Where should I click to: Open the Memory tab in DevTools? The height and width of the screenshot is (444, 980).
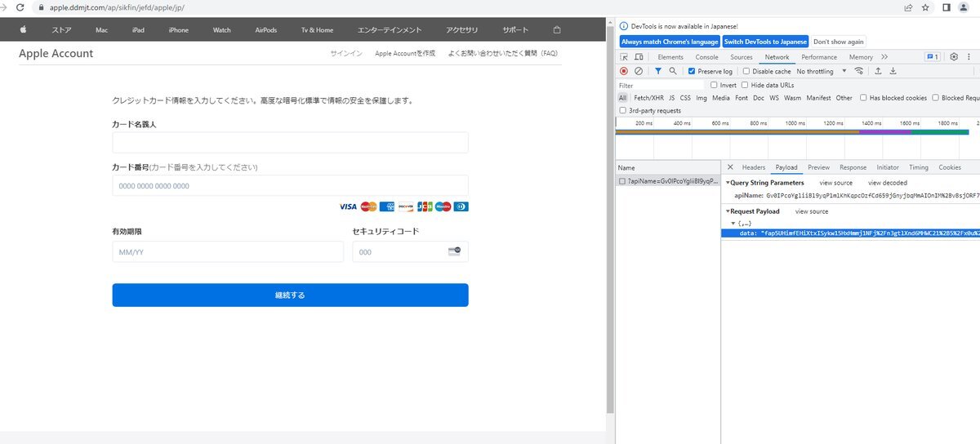click(861, 57)
